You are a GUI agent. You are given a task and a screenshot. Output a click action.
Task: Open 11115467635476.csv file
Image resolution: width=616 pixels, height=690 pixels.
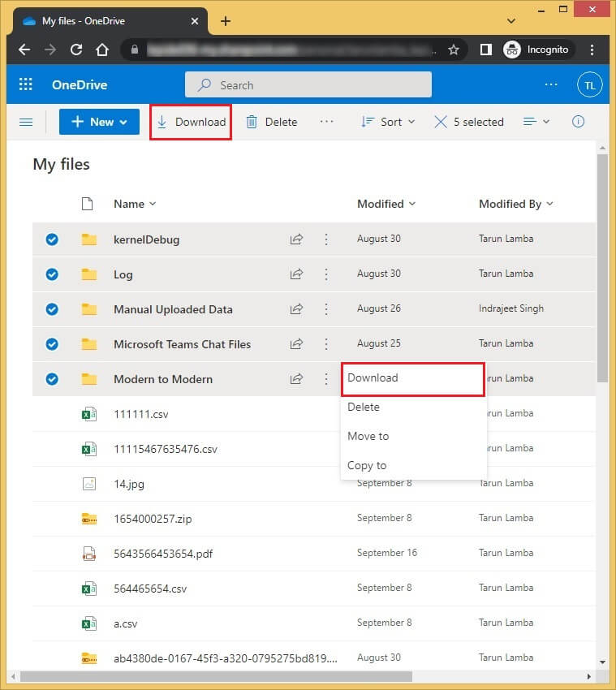click(166, 449)
